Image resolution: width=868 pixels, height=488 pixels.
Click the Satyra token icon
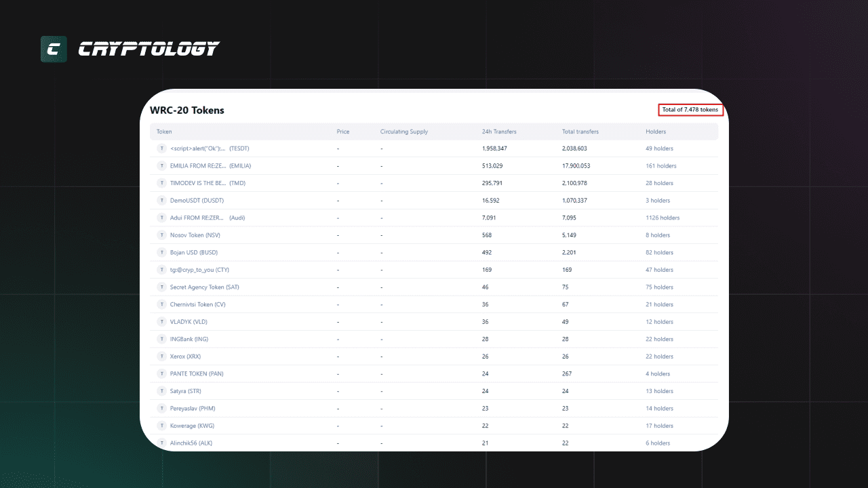161,391
